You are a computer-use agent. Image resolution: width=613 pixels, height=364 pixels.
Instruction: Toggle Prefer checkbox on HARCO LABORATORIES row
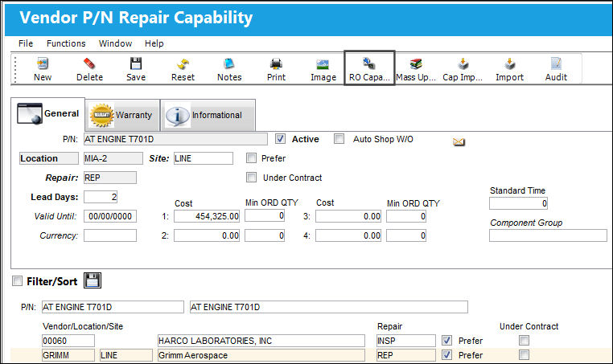pyautogui.click(x=446, y=340)
